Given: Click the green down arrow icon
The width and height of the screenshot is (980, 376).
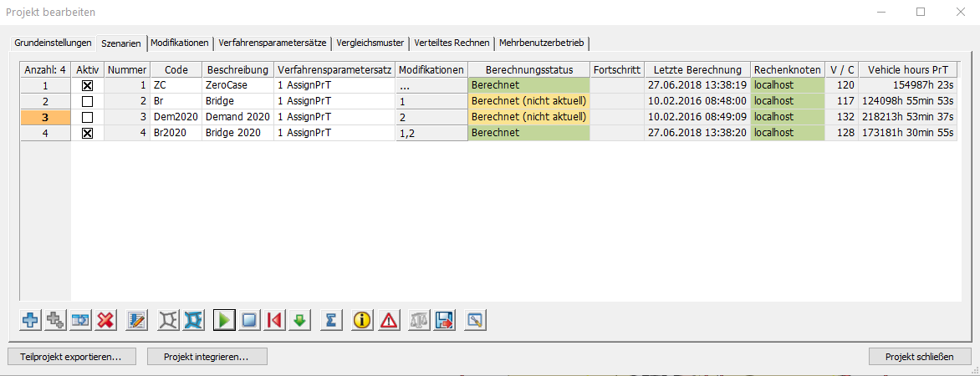Looking at the screenshot, I should point(299,320).
